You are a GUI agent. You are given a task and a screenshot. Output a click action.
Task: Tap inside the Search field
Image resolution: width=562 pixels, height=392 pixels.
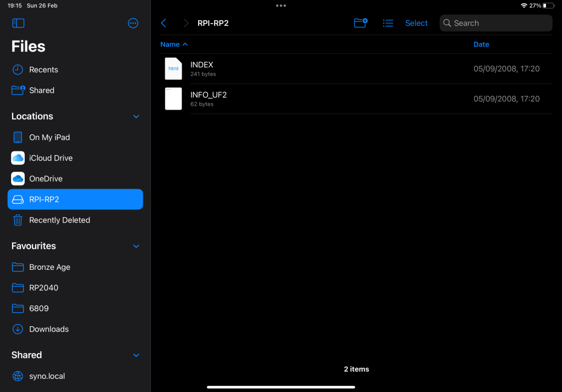495,23
